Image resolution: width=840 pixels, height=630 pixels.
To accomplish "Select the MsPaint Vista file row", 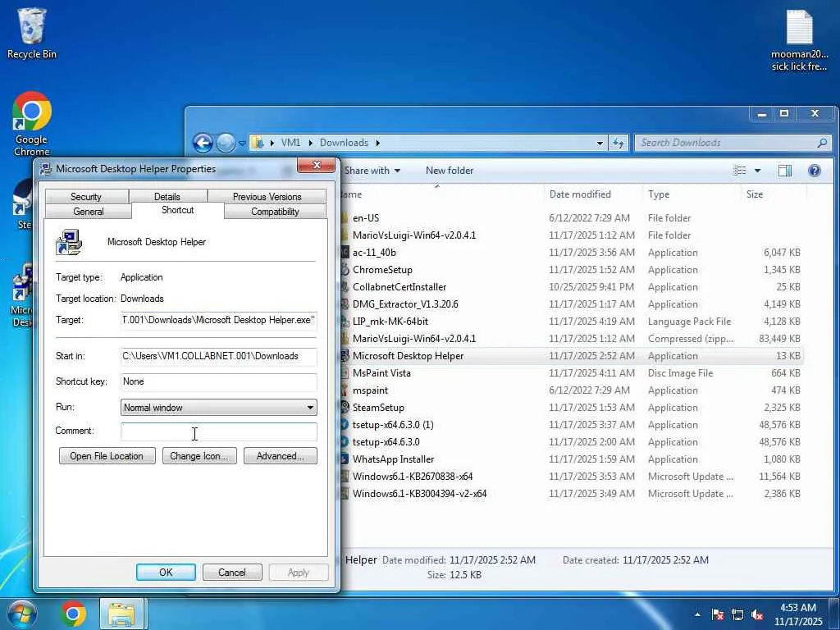I will click(571, 373).
